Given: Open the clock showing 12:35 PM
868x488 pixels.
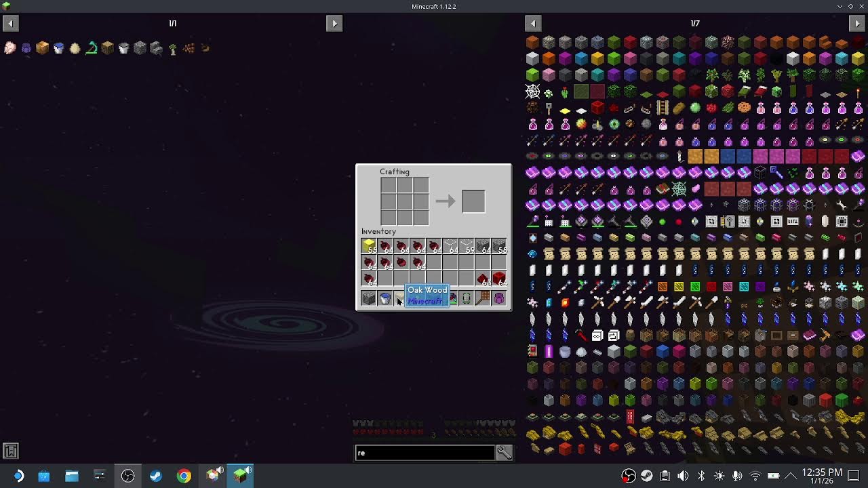Looking at the screenshot, I should 822,476.
